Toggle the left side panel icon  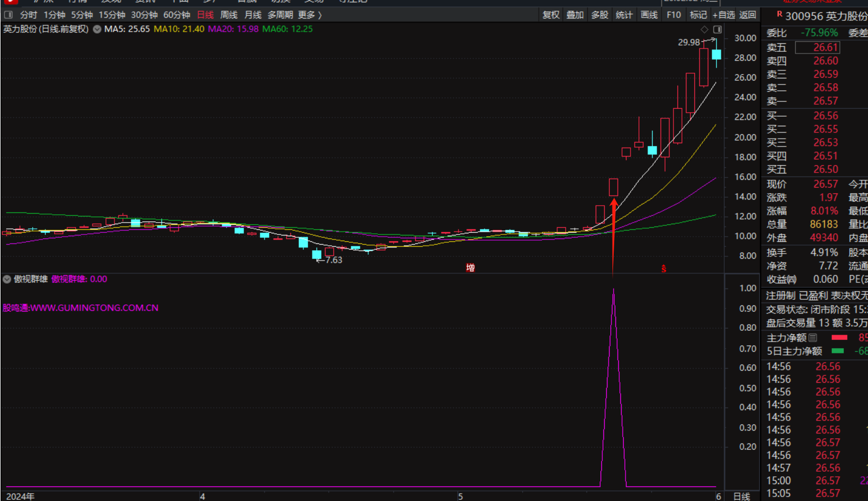click(8, 15)
